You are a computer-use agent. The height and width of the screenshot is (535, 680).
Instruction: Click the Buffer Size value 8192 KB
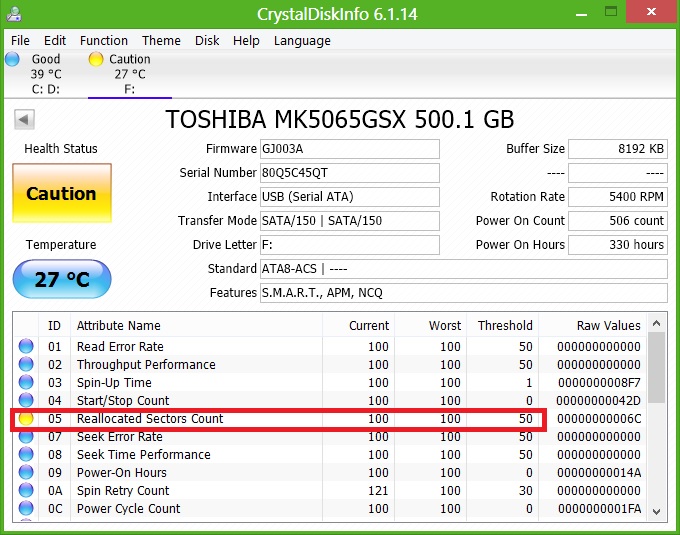[x=618, y=149]
